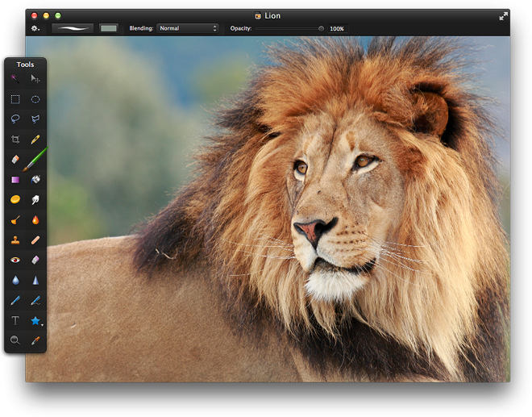Screen dimensions: 532x417
Task: Enter full screen with the arrows button
Action: point(503,15)
